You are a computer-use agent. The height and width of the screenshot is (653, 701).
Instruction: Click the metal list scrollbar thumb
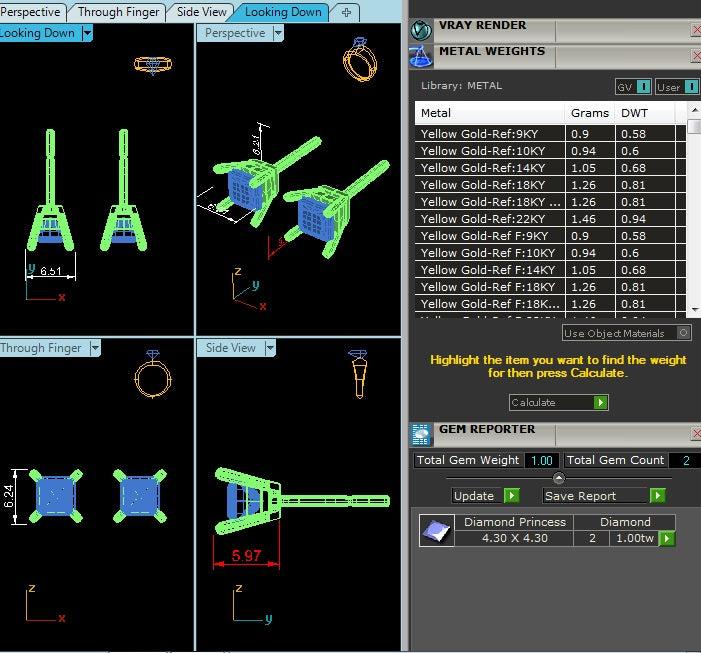click(694, 126)
